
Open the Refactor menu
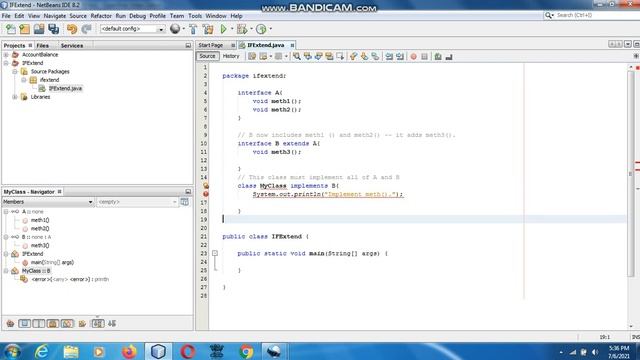point(101,16)
